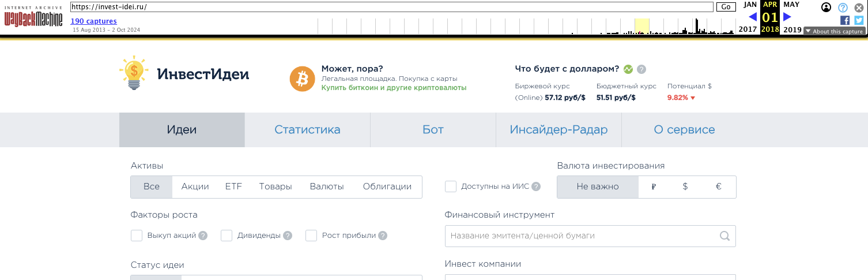868x280 pixels.
Task: Click the 57.12 руб/$ exchange rate value
Action: (565, 98)
